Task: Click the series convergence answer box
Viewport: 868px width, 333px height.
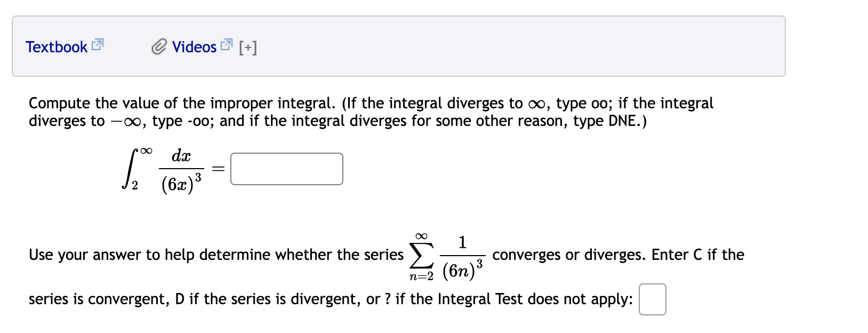Action: point(652,300)
